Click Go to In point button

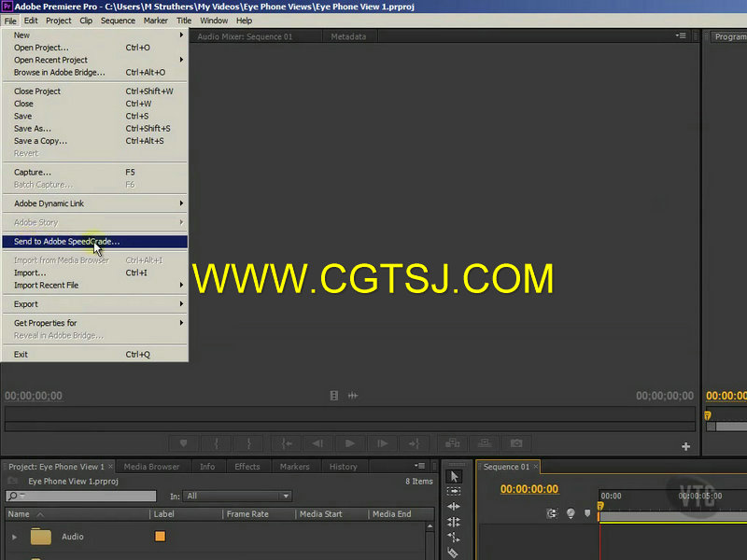pos(287,444)
